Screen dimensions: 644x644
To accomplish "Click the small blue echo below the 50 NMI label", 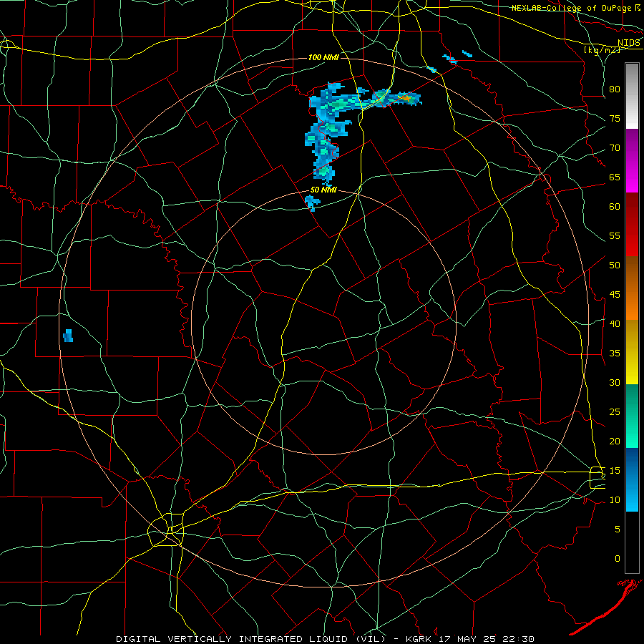I will [x=313, y=203].
